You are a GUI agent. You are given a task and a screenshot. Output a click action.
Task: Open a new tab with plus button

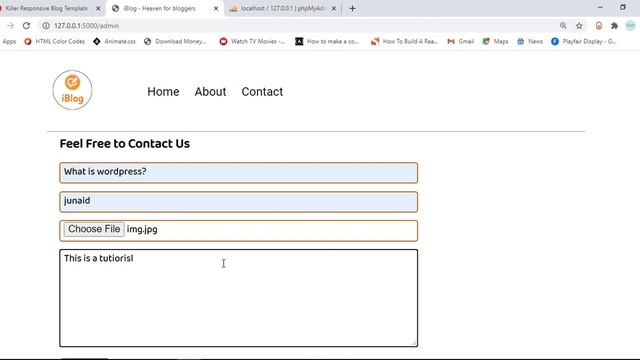point(352,9)
